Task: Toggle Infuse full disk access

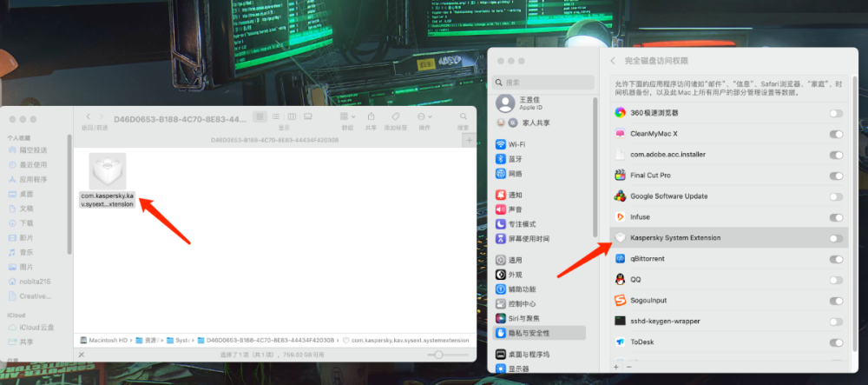Action: click(836, 217)
